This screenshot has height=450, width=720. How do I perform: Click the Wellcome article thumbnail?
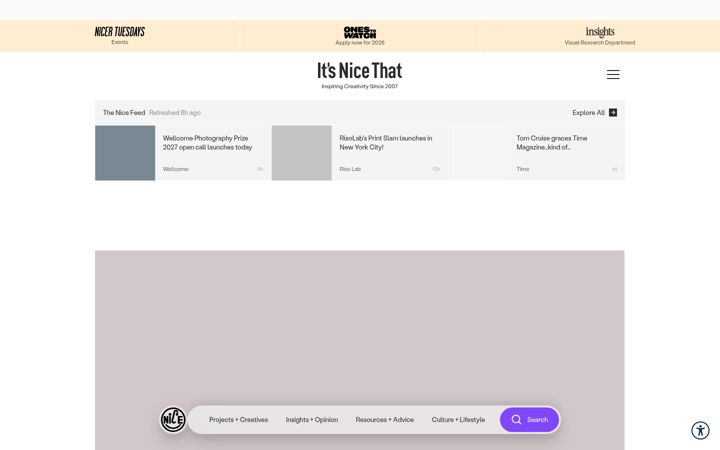pos(125,153)
